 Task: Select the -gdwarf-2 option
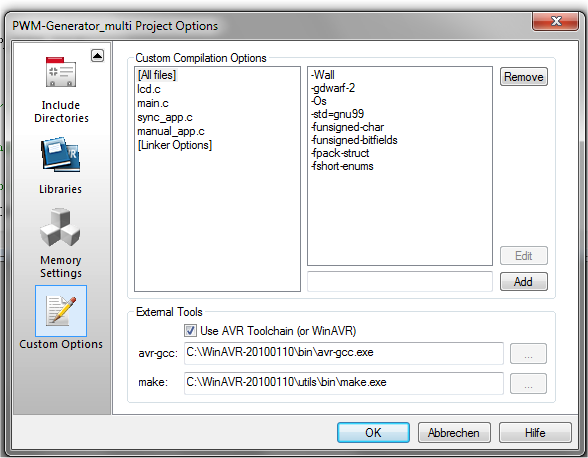(333, 88)
